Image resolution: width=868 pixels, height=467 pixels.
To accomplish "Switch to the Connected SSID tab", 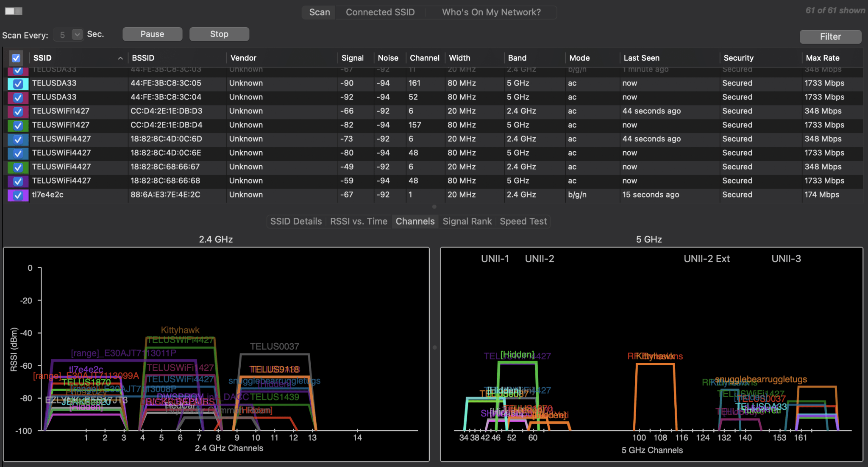I will [380, 12].
